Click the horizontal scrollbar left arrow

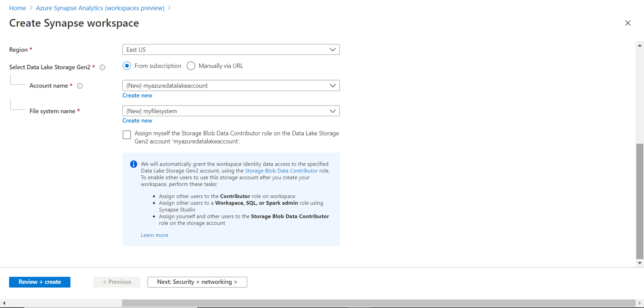coord(4,303)
